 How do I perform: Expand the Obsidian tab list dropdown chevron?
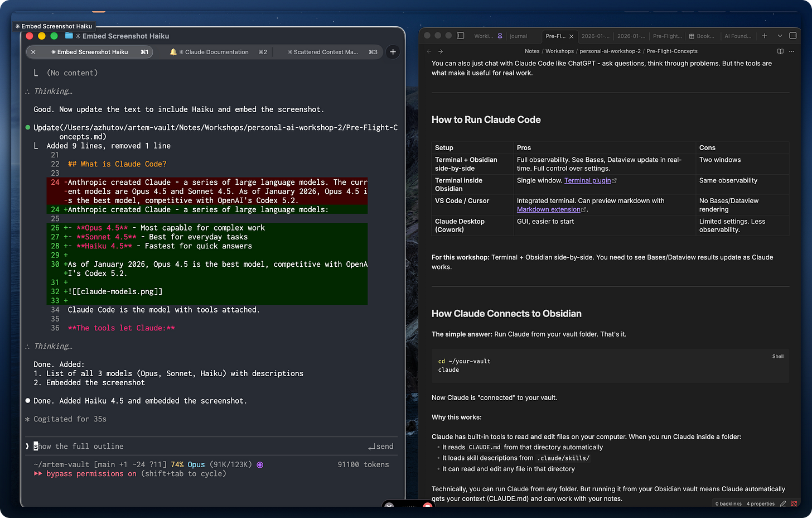(x=780, y=36)
